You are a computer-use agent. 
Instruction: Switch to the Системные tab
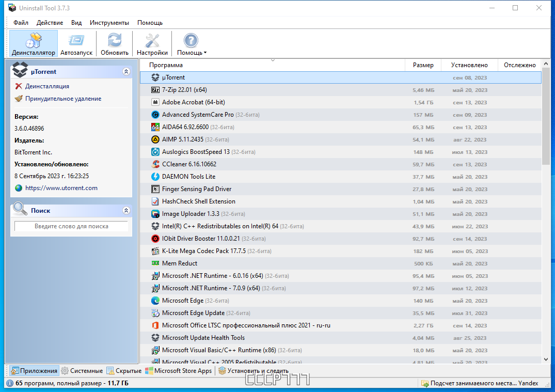point(82,371)
